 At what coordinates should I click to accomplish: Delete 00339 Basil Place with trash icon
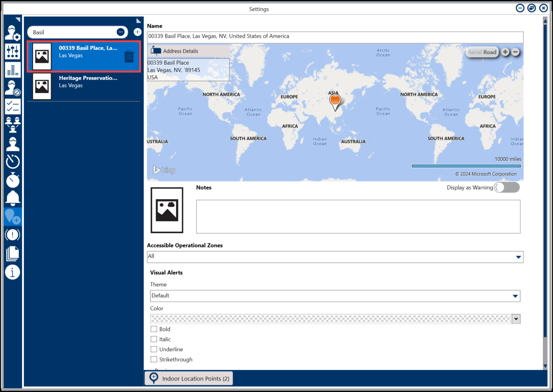(129, 56)
